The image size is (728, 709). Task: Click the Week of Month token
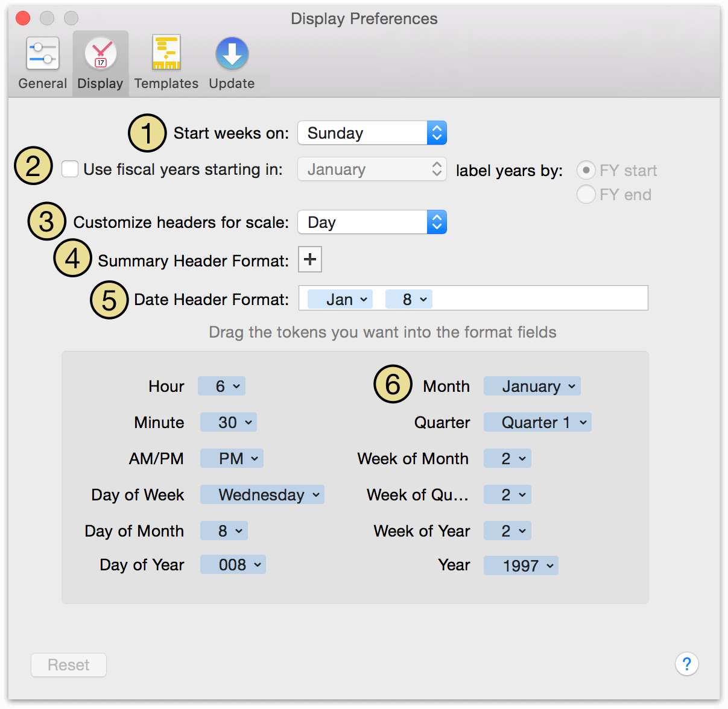(507, 458)
